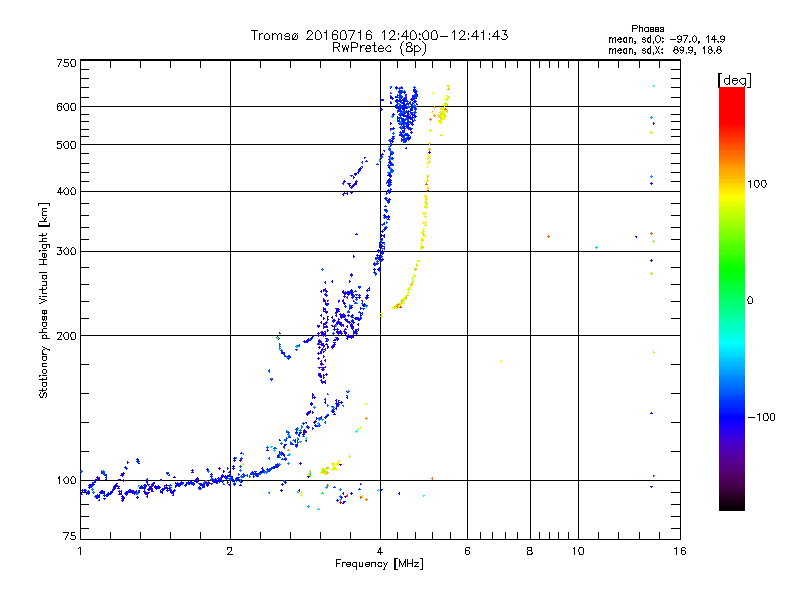Click the '400' height axis tick label
Viewport: 800px width, 600px height.
pyautogui.click(x=67, y=191)
